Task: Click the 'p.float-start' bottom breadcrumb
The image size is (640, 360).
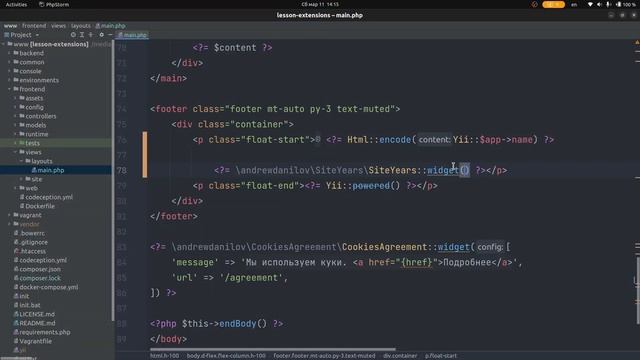Action: pos(441,356)
